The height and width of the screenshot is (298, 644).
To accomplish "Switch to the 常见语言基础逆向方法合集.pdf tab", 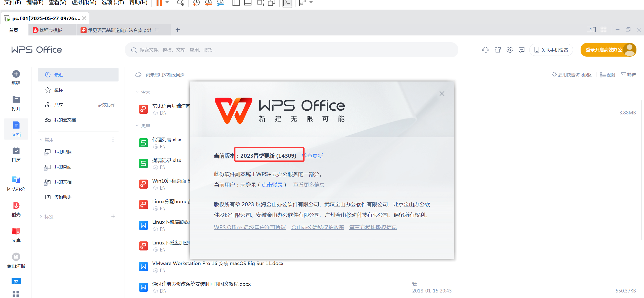I will [x=123, y=30].
